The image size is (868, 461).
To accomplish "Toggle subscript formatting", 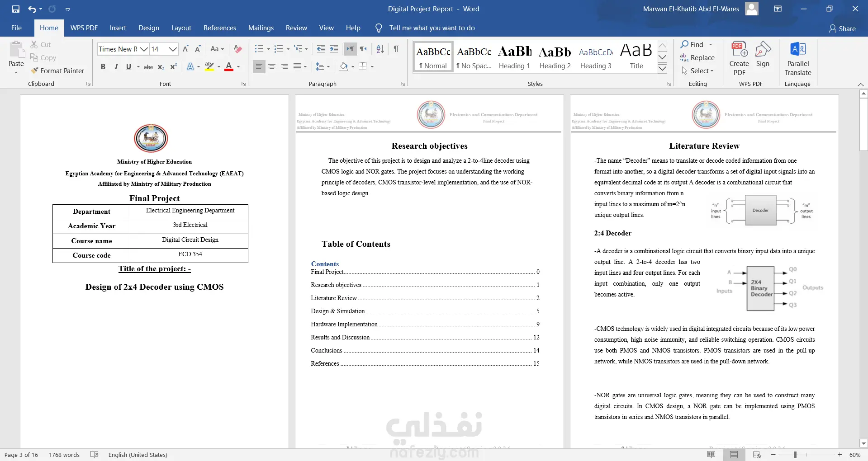I will pos(161,66).
